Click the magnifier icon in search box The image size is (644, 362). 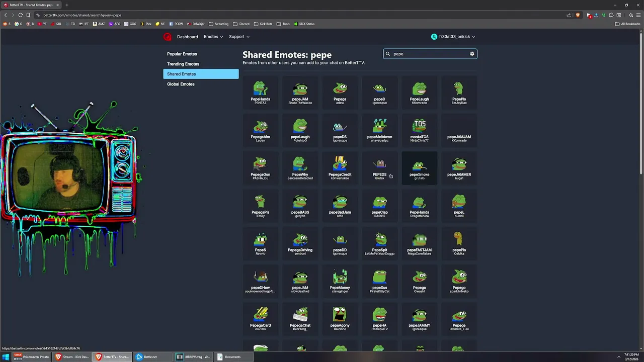click(x=388, y=54)
